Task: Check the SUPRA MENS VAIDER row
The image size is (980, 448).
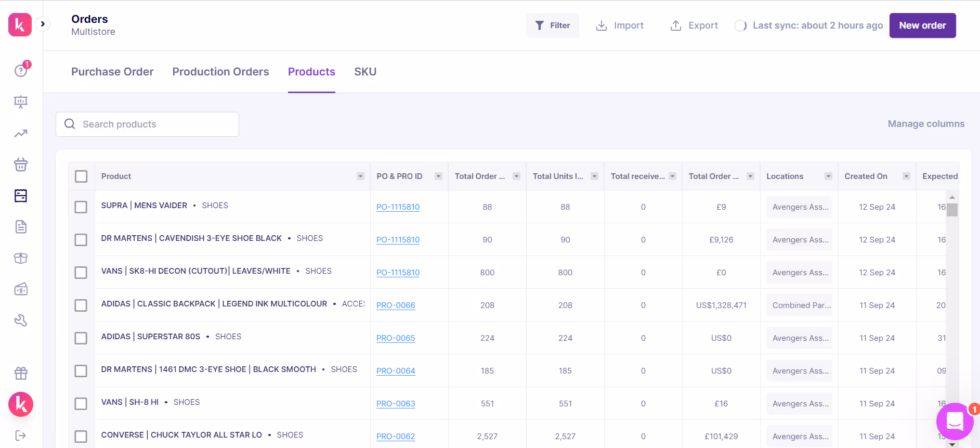Action: pos(81,207)
